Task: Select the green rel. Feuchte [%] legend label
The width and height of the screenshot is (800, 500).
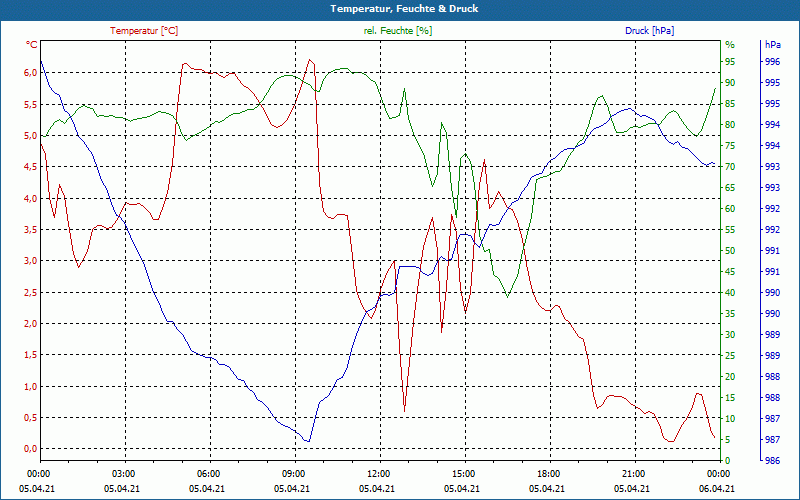Action: tap(397, 31)
